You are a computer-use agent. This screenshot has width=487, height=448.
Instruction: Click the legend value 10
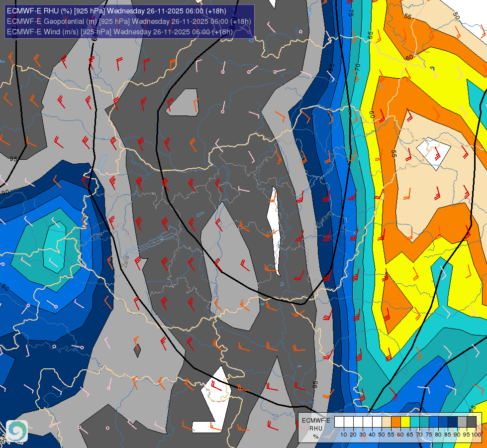[344, 435]
